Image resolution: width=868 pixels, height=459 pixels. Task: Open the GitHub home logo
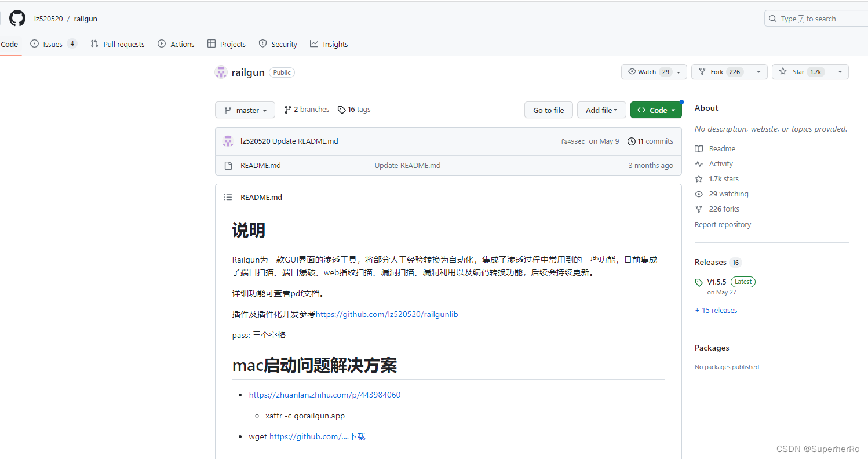click(x=17, y=19)
